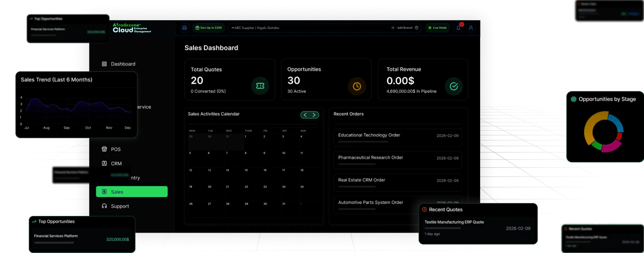Click 30 Active text

(x=296, y=91)
